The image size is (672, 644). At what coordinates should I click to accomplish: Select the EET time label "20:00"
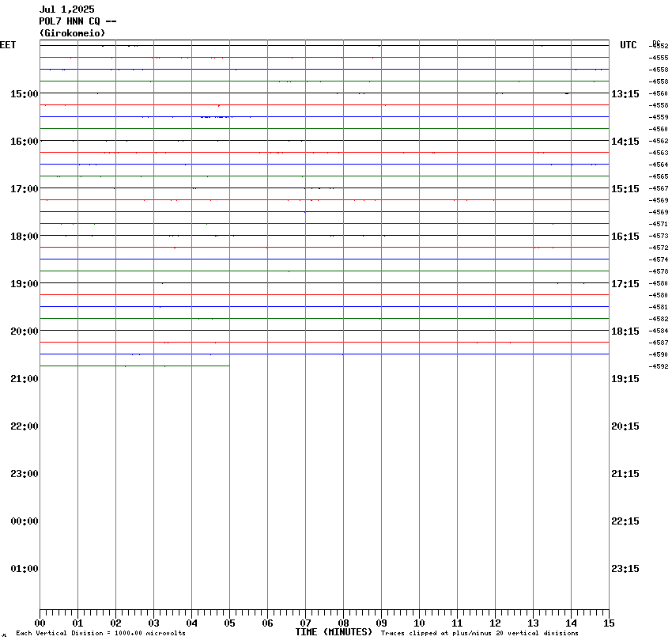tap(25, 331)
